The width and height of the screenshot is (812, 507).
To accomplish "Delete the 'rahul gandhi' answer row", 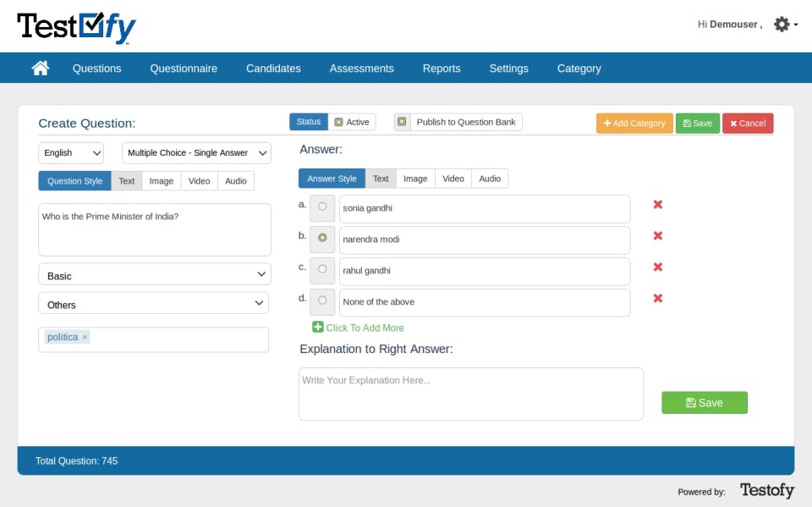I will coord(658,267).
